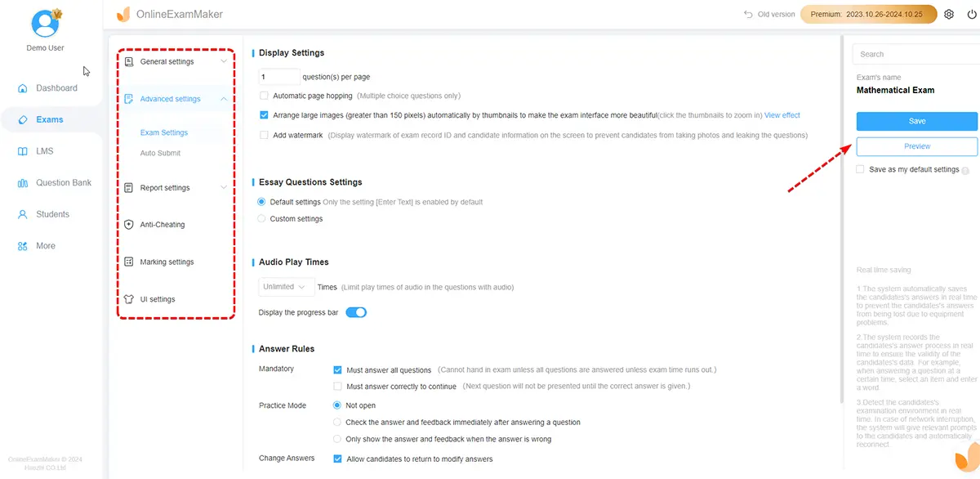Click the UI settings shirt icon
The image size is (980, 479).
click(129, 299)
